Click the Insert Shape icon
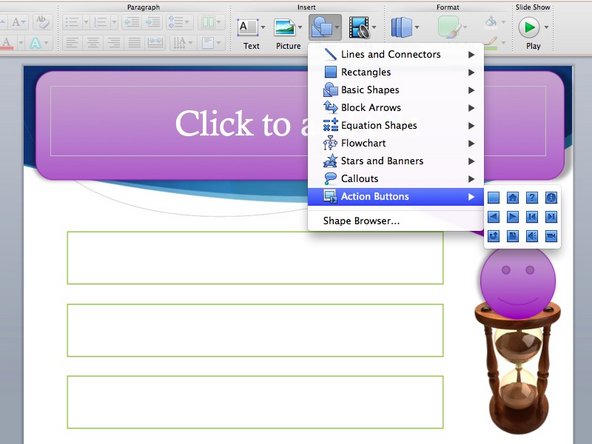Image resolution: width=592 pixels, height=444 pixels. (x=321, y=27)
